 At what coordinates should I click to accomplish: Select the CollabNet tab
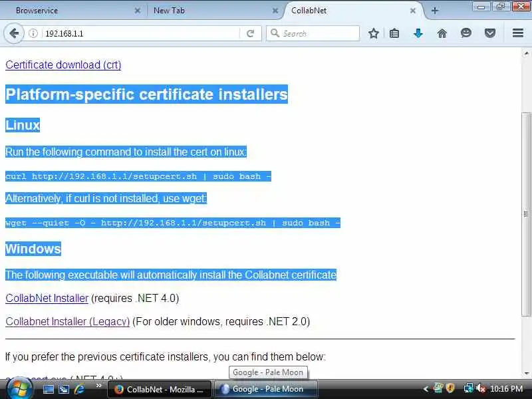tap(353, 11)
